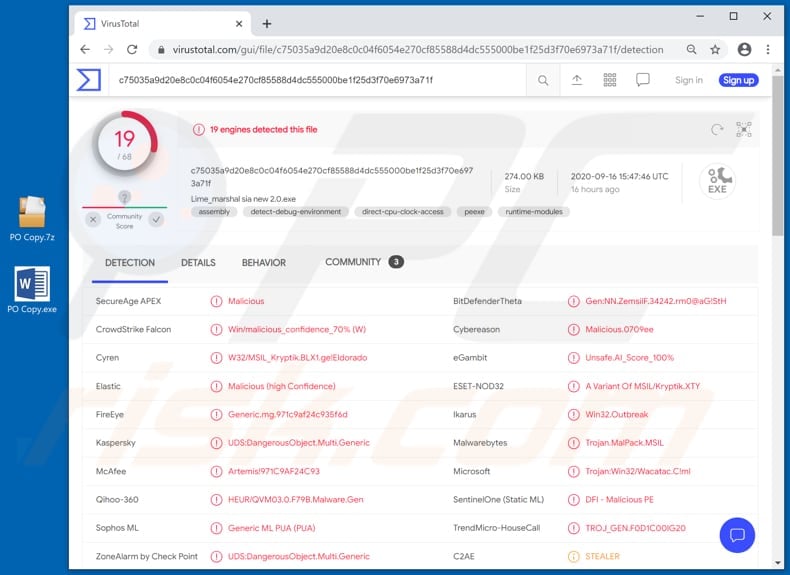Viewport: 790px width, 575px height.
Task: Click the TrendMicro-HouseCall TROJ_GEN.F0D1C00IG20 result
Action: 635,528
